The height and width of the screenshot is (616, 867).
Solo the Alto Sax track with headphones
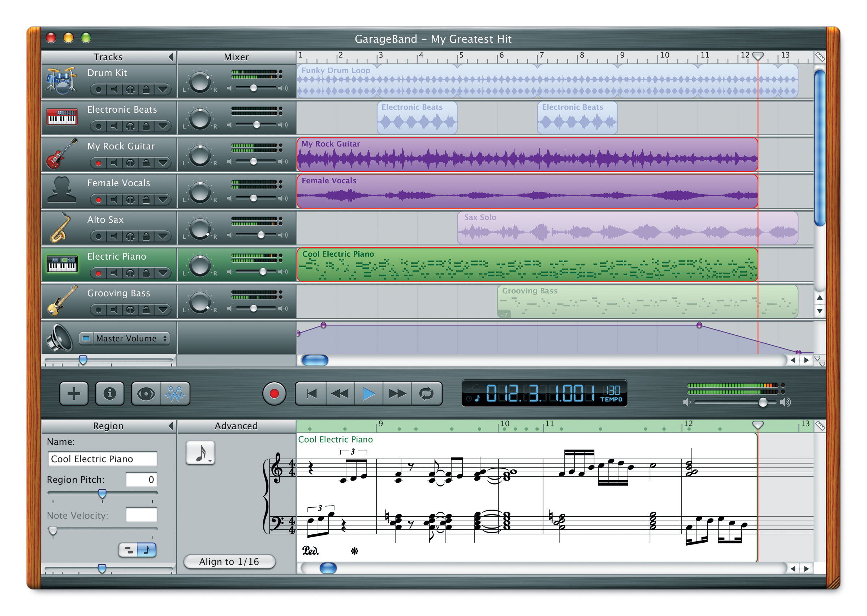pos(130,237)
